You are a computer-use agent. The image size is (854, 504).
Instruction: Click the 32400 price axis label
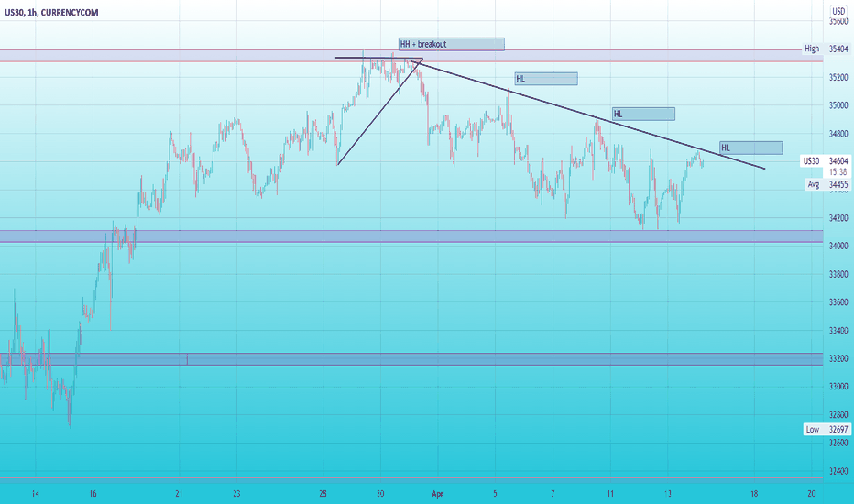838,471
